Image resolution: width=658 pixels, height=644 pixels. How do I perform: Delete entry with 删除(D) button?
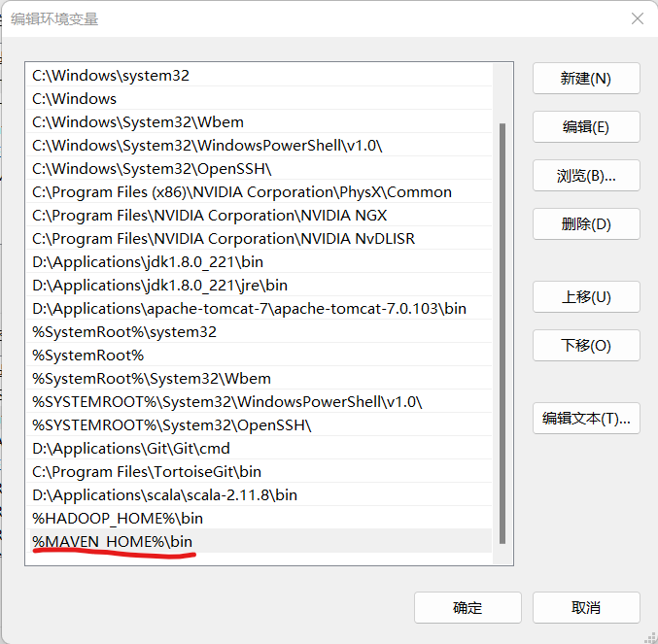586,223
